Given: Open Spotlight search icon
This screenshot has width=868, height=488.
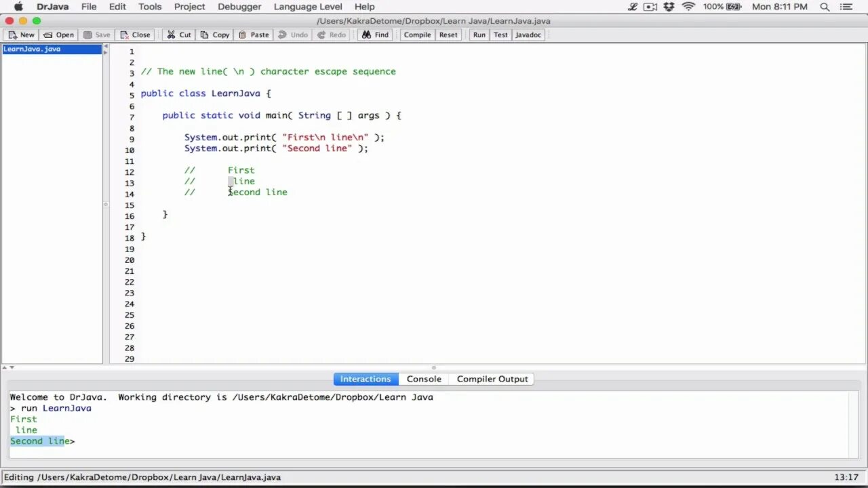Looking at the screenshot, I should click(x=825, y=7).
